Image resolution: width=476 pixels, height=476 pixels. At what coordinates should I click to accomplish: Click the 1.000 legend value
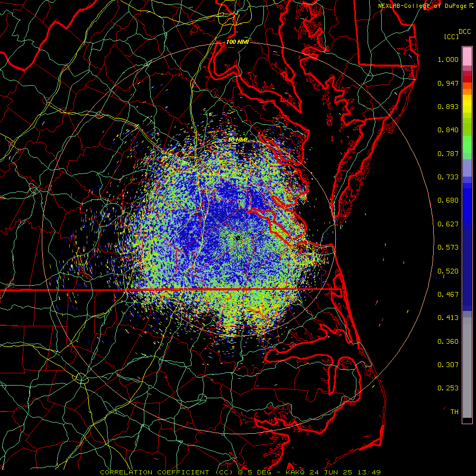coord(448,59)
